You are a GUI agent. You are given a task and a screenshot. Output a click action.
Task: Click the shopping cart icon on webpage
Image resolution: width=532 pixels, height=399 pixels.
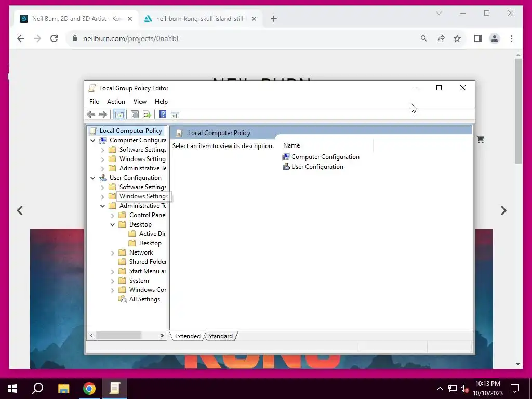pyautogui.click(x=481, y=139)
